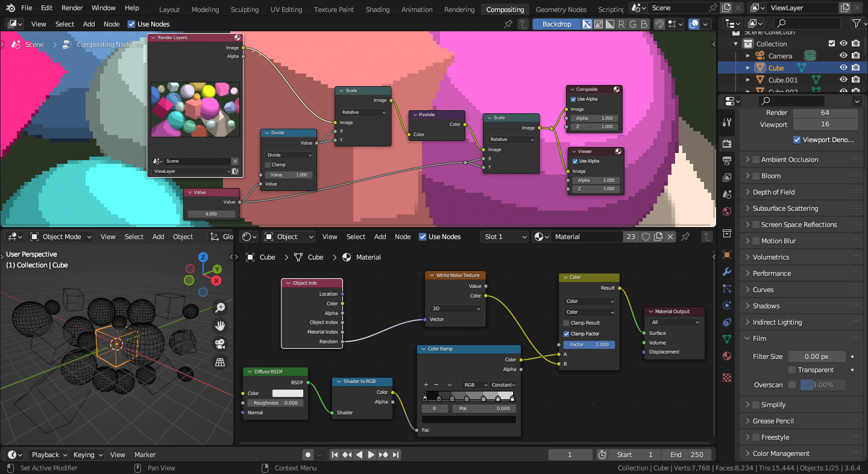Open the Render properties tab icon

coord(727,144)
